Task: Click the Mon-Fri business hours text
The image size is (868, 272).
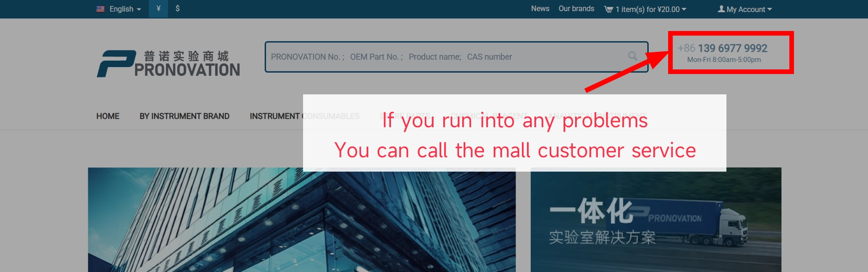Action: 724,60
